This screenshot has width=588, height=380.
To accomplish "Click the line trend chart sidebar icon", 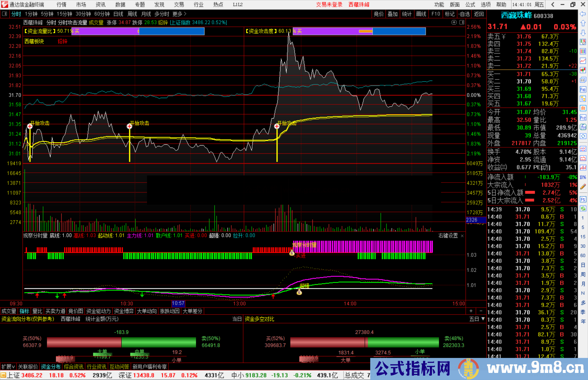I will click(x=583, y=61).
